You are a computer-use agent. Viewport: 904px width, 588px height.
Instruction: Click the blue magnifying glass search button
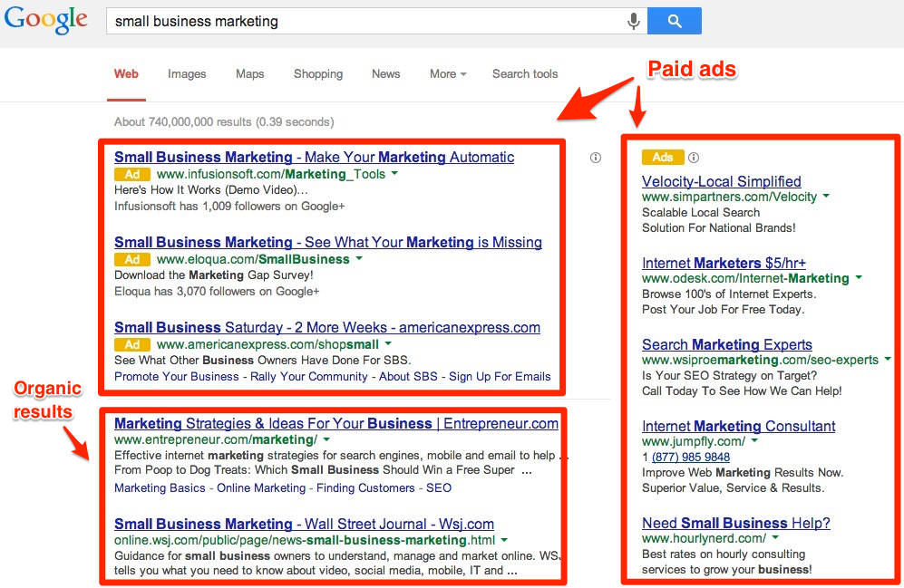coord(675,20)
